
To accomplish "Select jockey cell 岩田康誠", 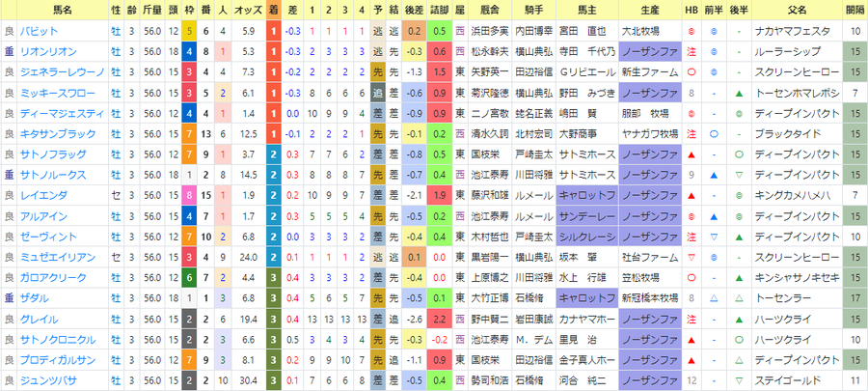I will (x=533, y=319).
